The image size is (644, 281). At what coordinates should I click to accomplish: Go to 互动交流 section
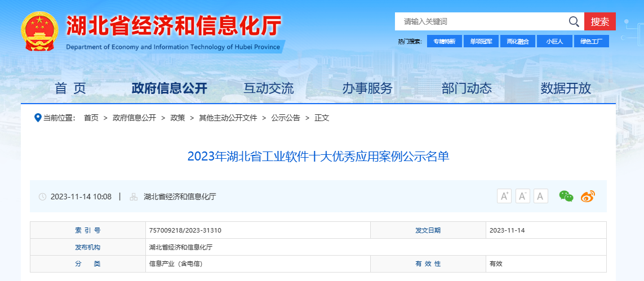268,88
